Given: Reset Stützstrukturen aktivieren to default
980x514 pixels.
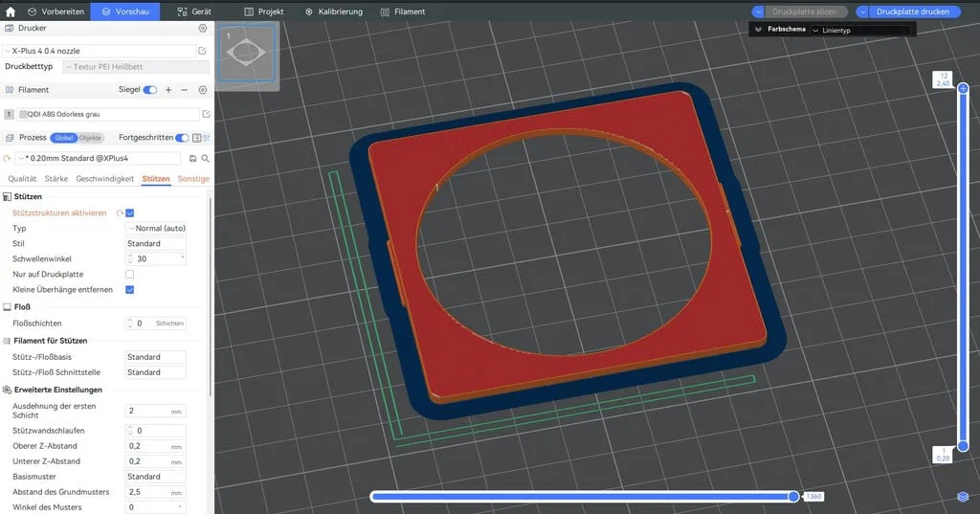Looking at the screenshot, I should pyautogui.click(x=120, y=213).
